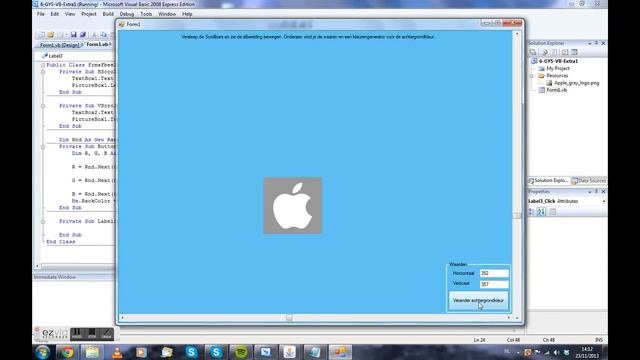Open Solution Explorer window position dropdown
Image resolution: width=640 pixels, height=360 pixels.
pos(589,43)
